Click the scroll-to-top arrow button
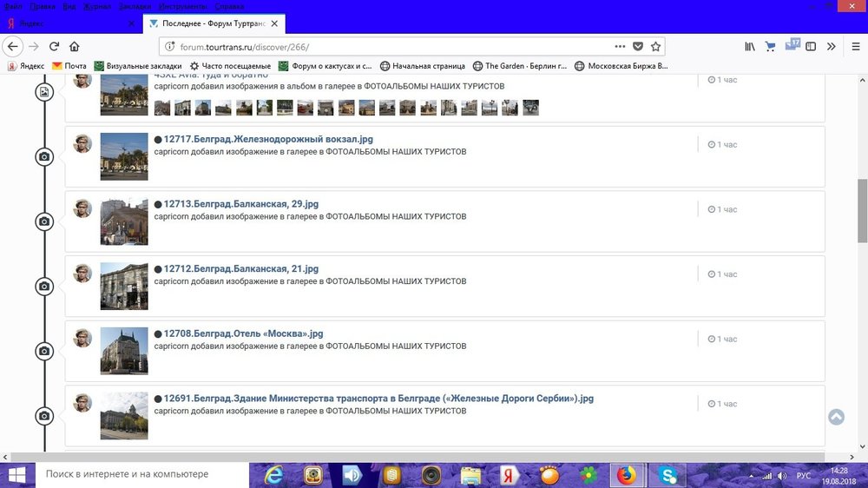This screenshot has width=868, height=488. point(836,417)
